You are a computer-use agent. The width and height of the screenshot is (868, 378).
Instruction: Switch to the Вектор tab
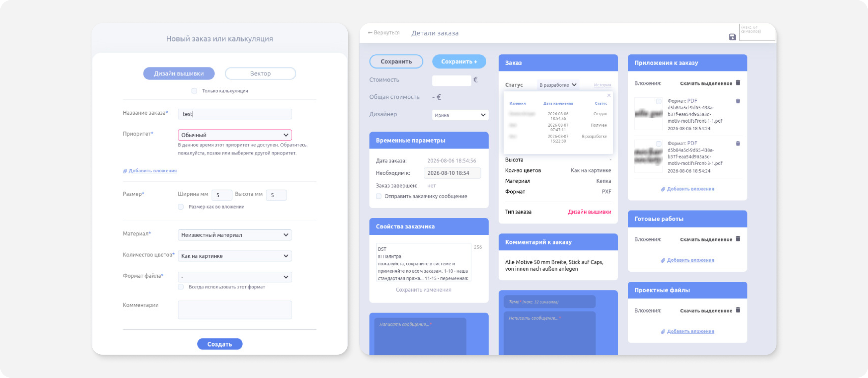click(260, 73)
